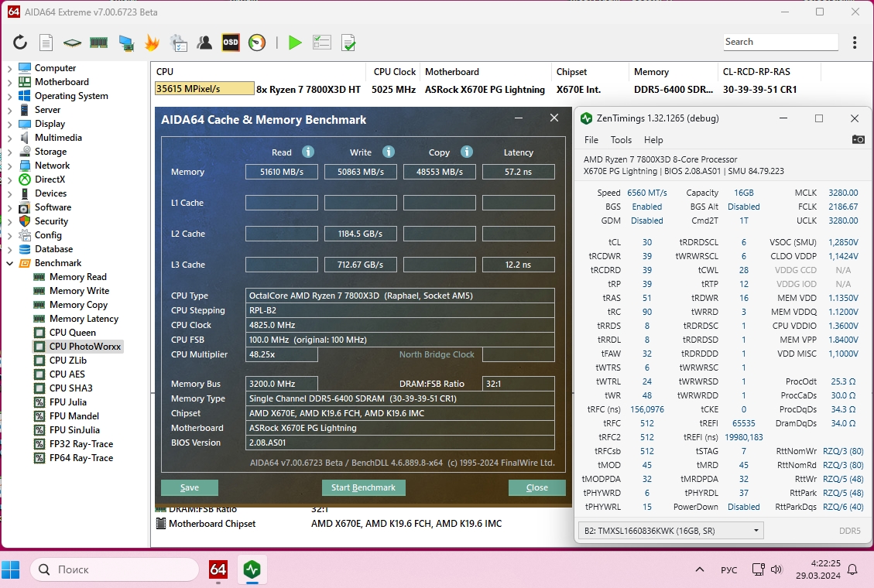Click the info icon next to Copy
This screenshot has height=588, width=874.
tap(466, 152)
